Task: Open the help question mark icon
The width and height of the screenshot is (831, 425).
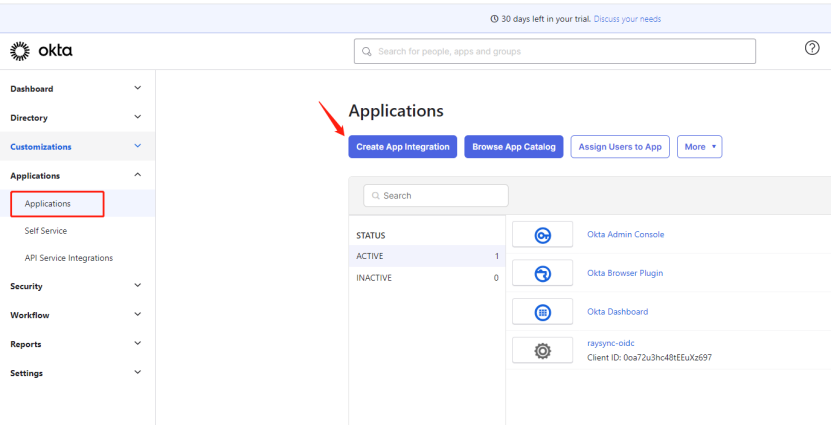Action: (812, 50)
